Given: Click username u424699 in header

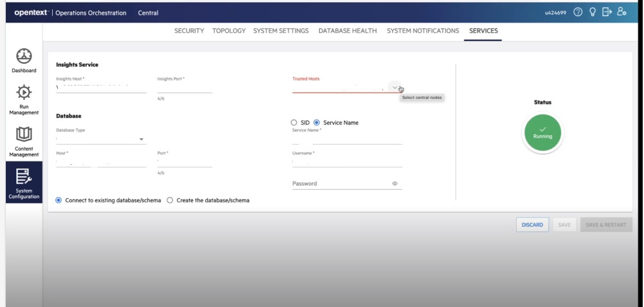Looking at the screenshot, I should 555,13.
